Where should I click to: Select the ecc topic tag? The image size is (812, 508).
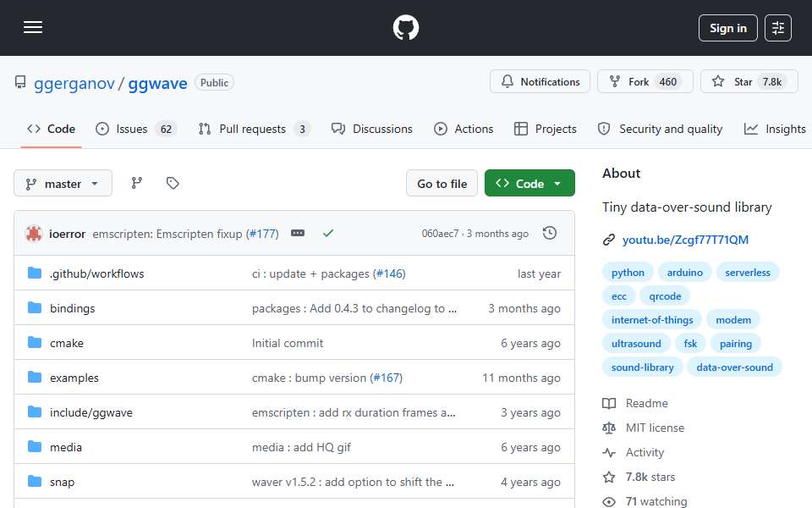(619, 296)
